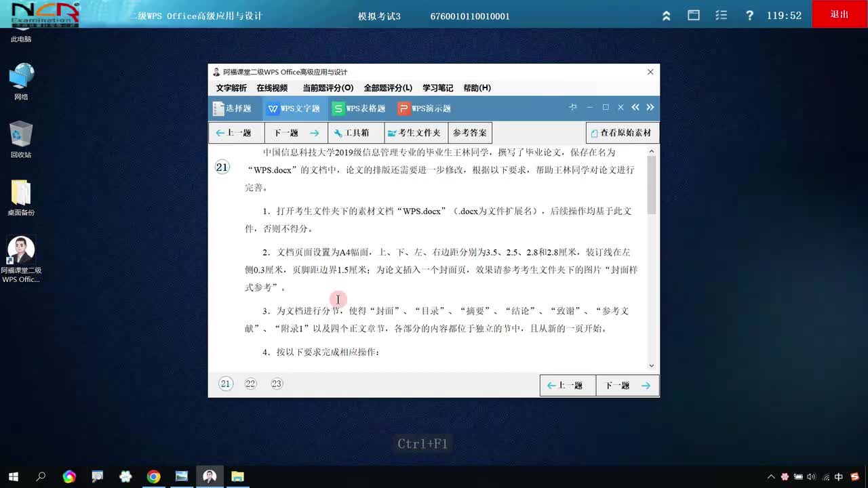The height and width of the screenshot is (488, 868).
Task: Jump to question 21 in bottom navigator
Action: 226,384
